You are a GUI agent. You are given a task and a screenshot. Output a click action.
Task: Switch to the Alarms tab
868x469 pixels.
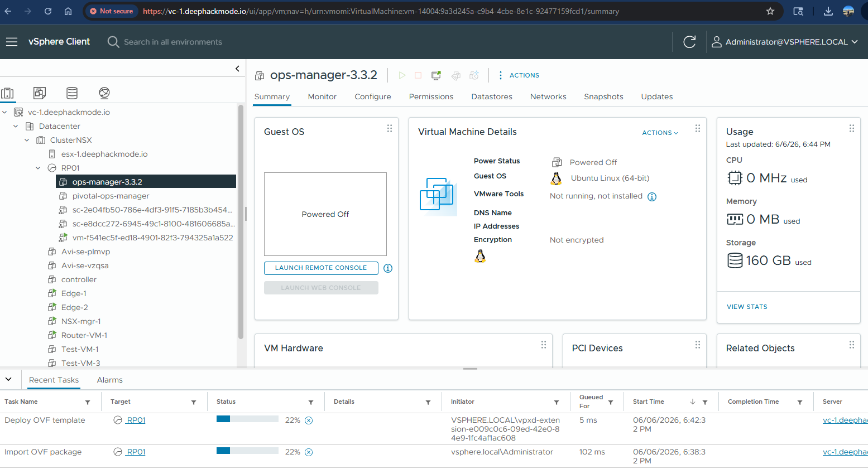tap(110, 380)
